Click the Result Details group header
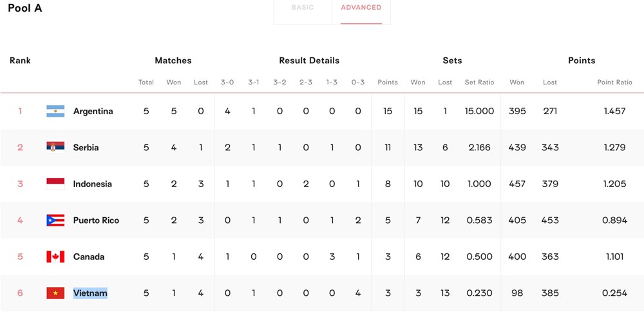The height and width of the screenshot is (314, 644). [x=309, y=61]
